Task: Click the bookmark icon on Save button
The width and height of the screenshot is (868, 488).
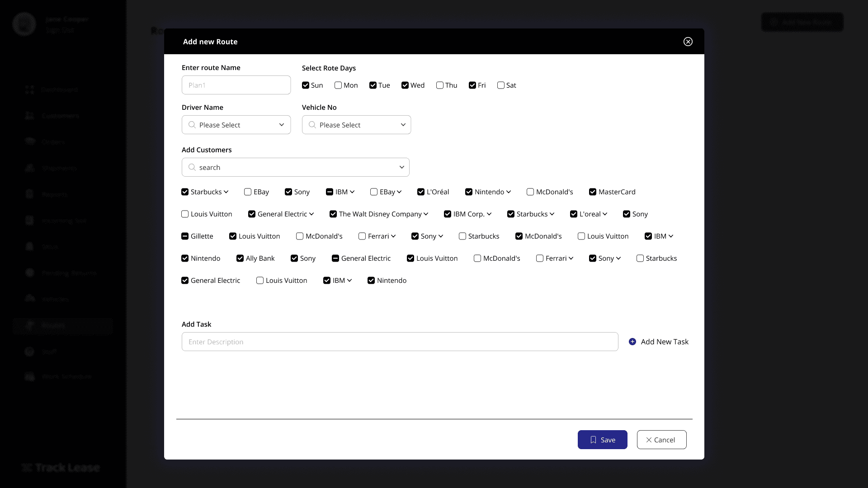Action: (x=593, y=440)
